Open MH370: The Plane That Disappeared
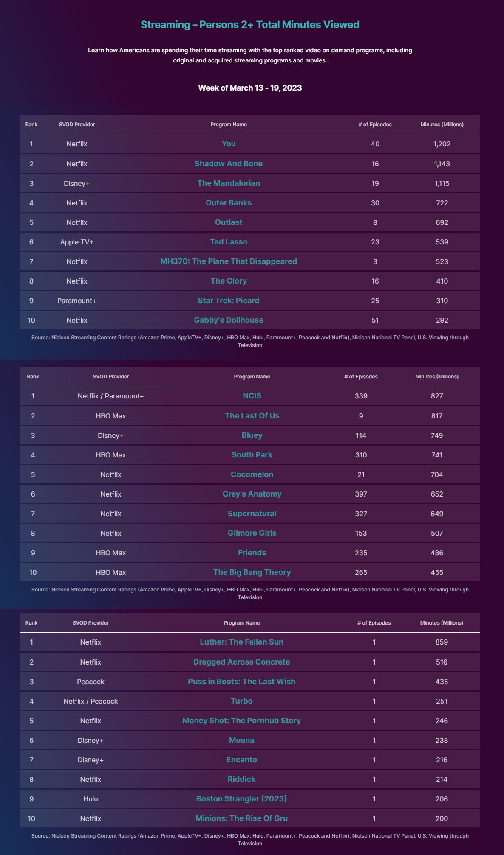The height and width of the screenshot is (855, 504). coord(229,261)
